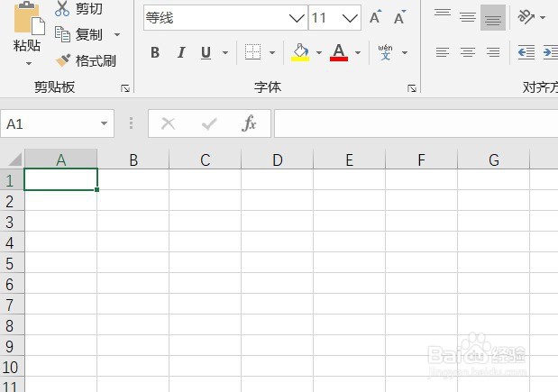
Task: Align text right
Action: (493, 52)
